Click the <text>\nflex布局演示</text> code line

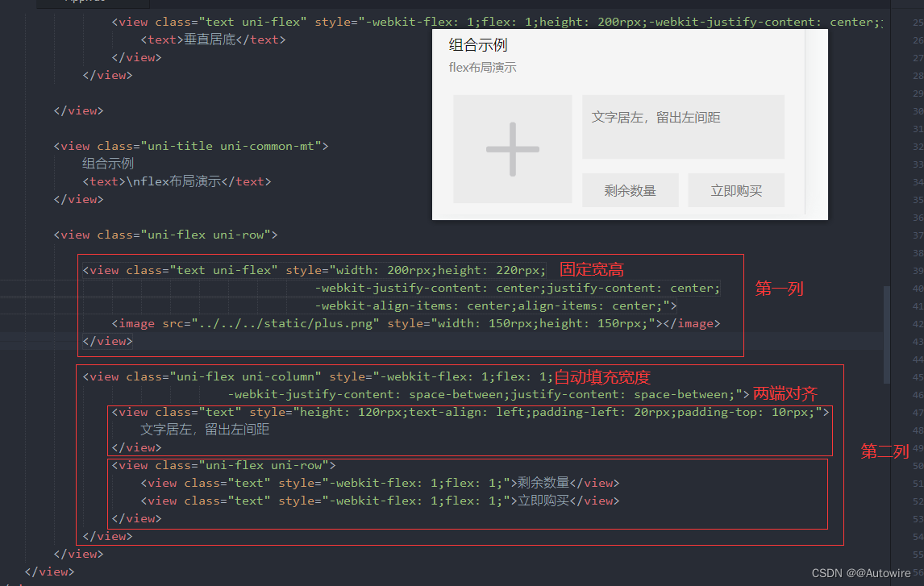coord(177,181)
